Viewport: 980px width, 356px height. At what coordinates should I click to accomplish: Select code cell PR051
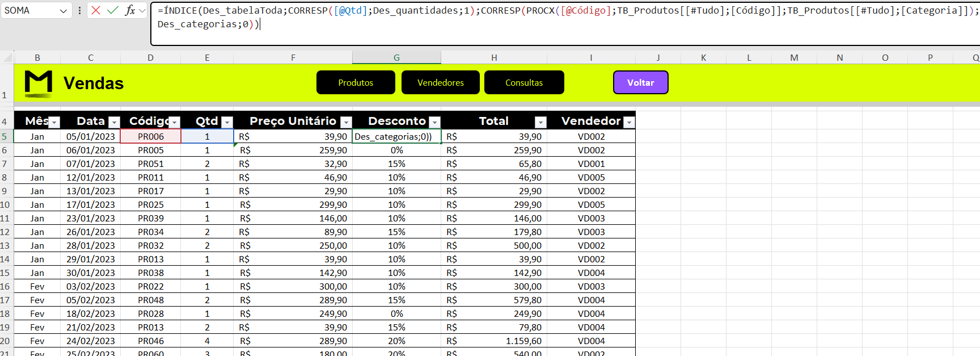click(150, 164)
